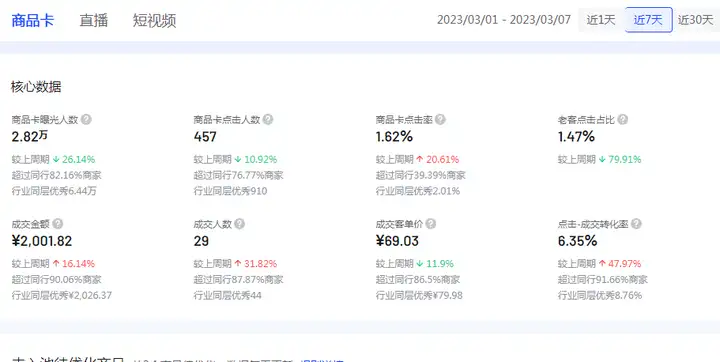Click 行业同层优秀¥79.98 text
720x362 pixels.
(x=419, y=295)
